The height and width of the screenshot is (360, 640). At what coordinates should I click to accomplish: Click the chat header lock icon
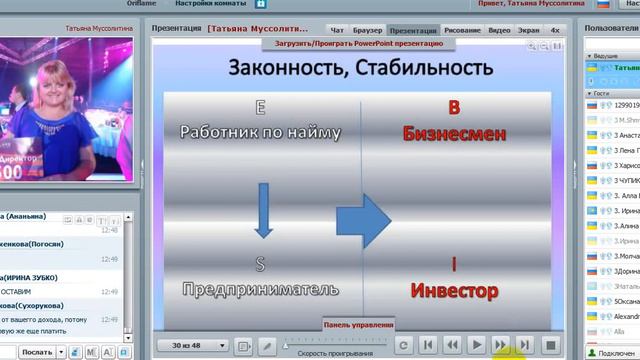click(79, 220)
